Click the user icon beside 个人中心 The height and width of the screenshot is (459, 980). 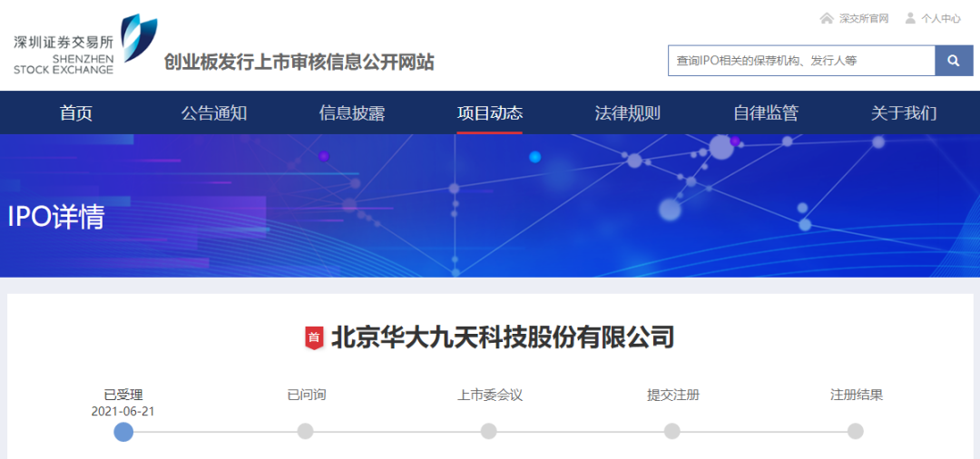pyautogui.click(x=910, y=18)
